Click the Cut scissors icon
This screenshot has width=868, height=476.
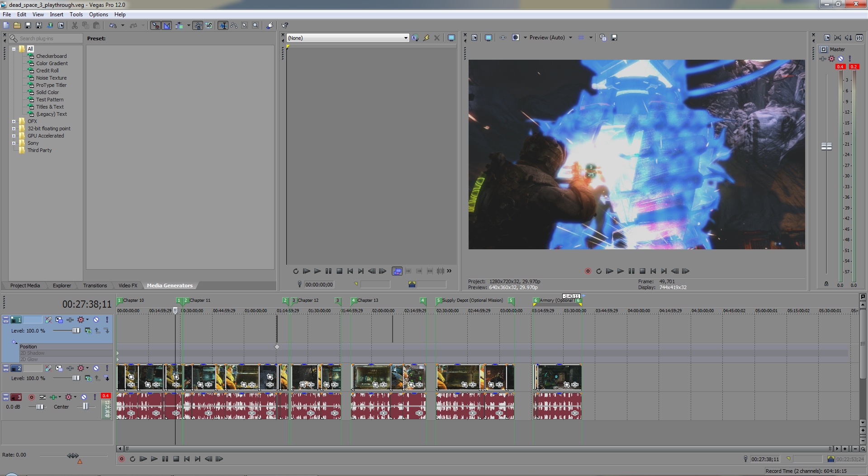tap(75, 25)
